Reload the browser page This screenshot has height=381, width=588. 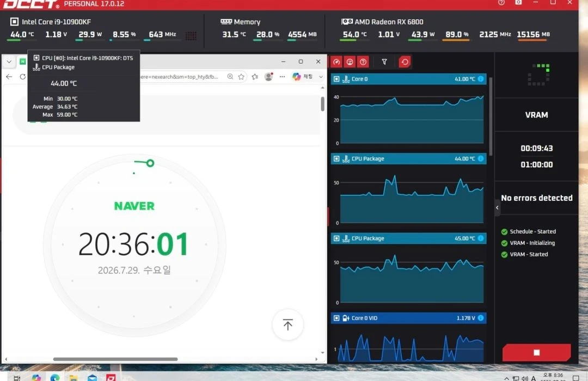click(22, 77)
